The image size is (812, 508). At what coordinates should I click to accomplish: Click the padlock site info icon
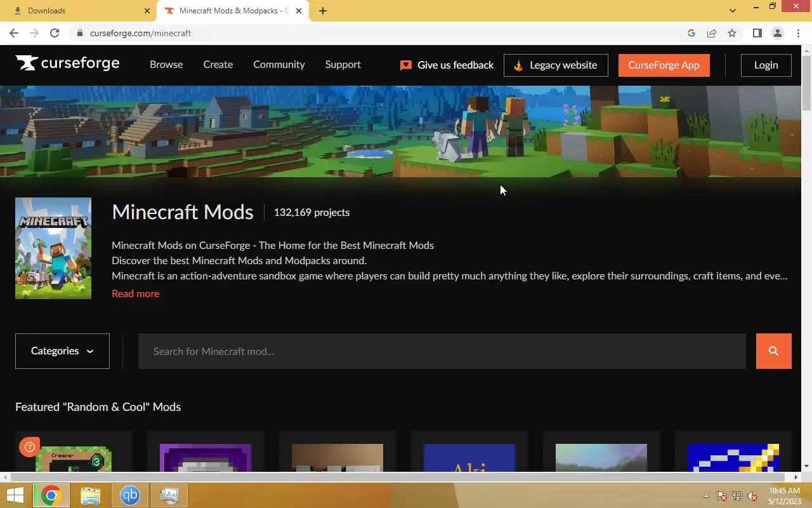tap(80, 33)
